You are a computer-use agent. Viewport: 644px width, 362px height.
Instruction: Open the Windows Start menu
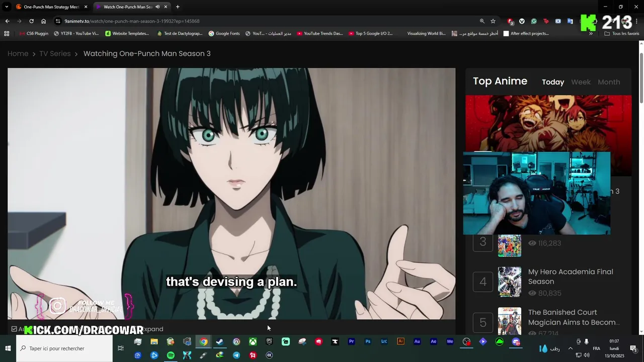pos(8,348)
